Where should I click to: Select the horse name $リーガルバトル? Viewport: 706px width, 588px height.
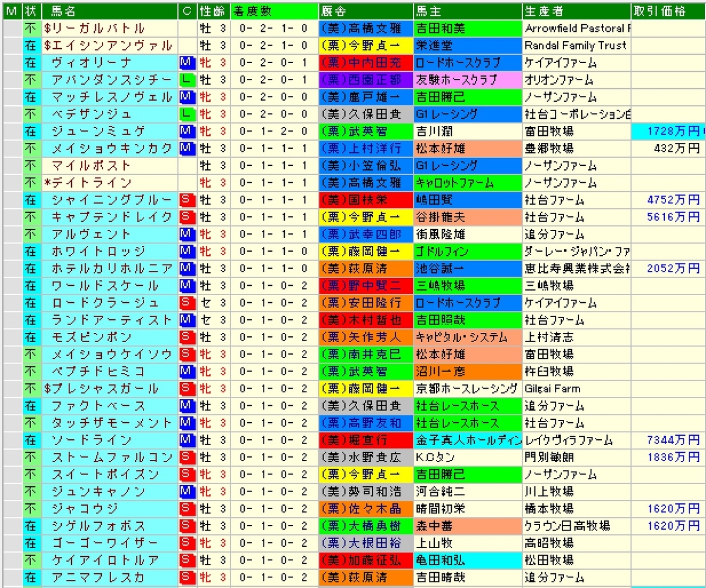pyautogui.click(x=94, y=28)
